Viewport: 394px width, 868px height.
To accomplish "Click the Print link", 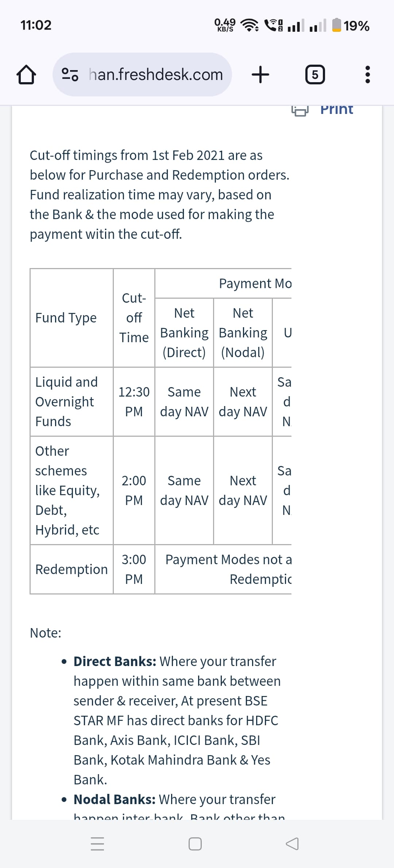I will pos(337,109).
